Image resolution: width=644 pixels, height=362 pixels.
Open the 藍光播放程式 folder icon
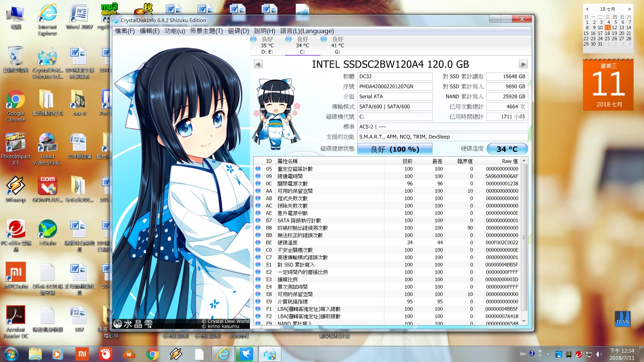(47, 103)
